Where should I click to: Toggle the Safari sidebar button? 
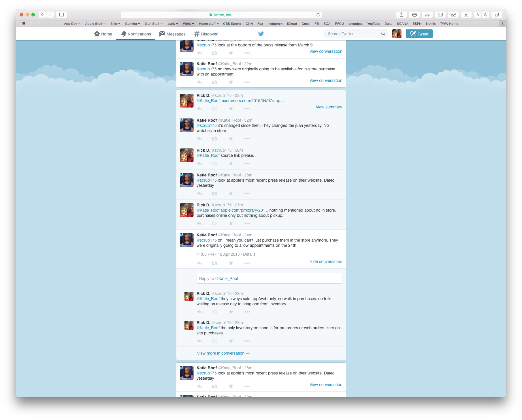pos(61,15)
